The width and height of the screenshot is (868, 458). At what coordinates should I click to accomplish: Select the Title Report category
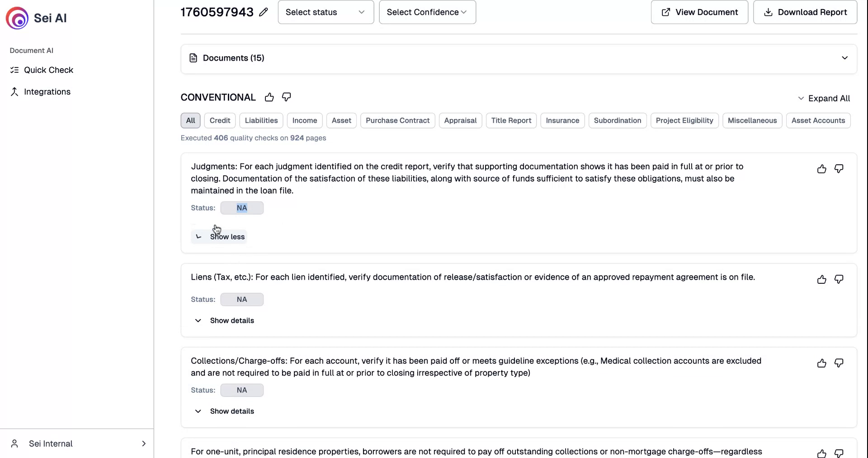[x=511, y=120]
